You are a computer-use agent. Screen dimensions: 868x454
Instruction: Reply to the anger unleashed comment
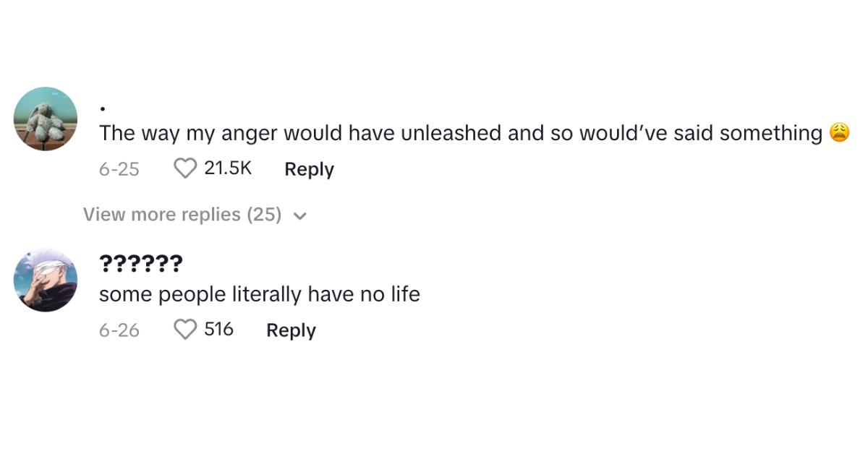coord(309,169)
